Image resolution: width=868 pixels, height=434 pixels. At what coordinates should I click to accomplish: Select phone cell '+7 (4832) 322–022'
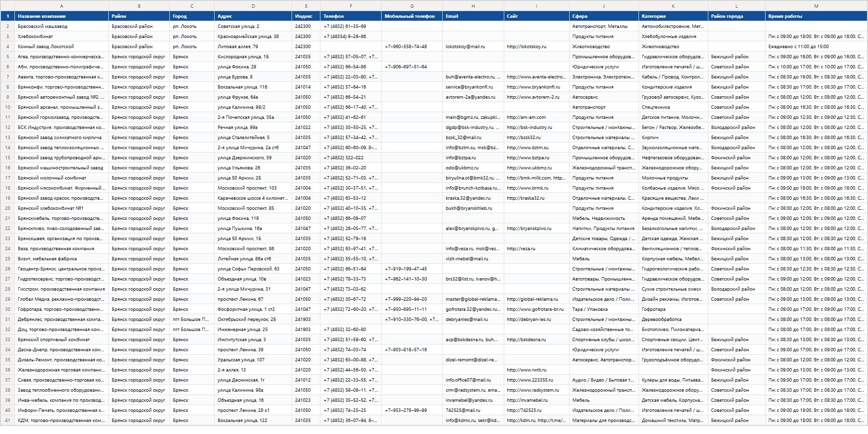(351, 158)
